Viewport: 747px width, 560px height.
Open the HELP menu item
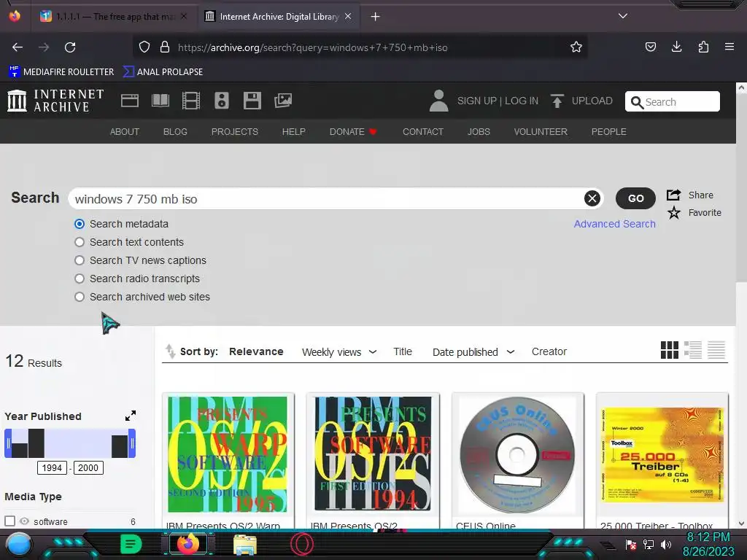coord(293,131)
